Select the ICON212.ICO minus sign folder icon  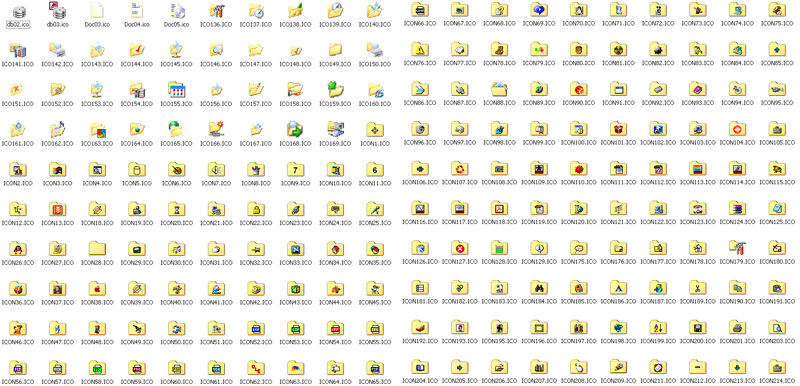(x=697, y=366)
